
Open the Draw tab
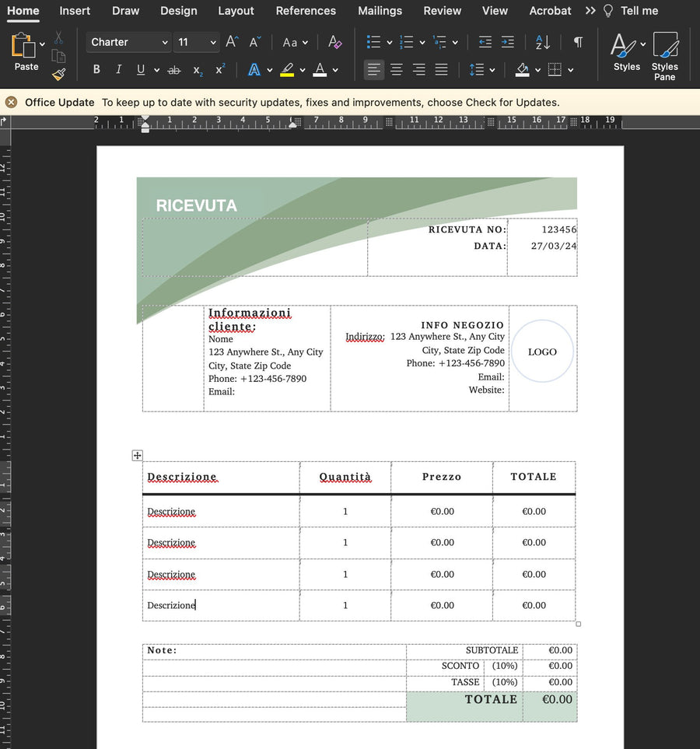click(x=126, y=11)
